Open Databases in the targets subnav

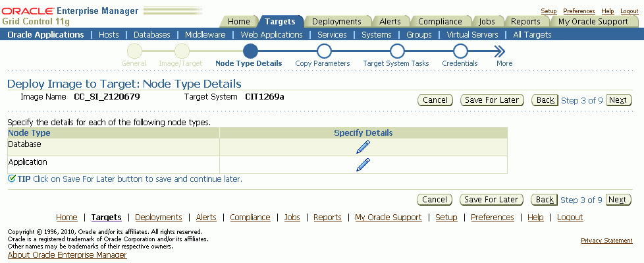pyautogui.click(x=152, y=35)
